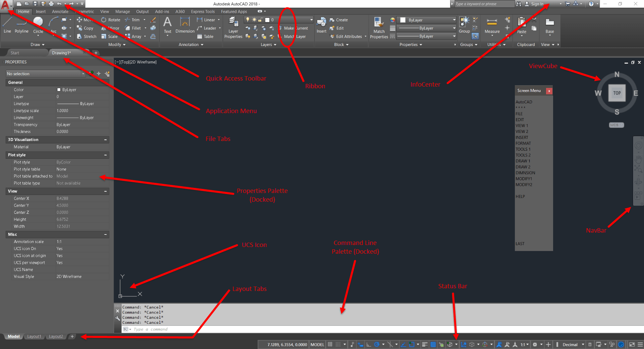Switch to the Layout1 tab
The height and width of the screenshot is (349, 644).
point(34,337)
